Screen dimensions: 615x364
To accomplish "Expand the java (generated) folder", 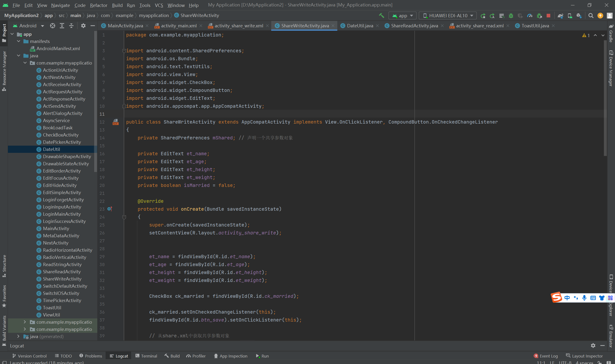I will click(x=18, y=336).
